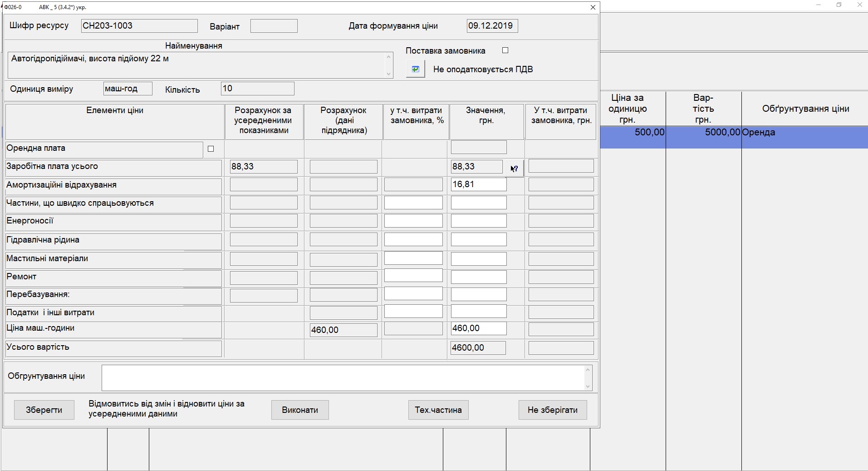This screenshot has height=471, width=868.
Task: Select the 500,00 cell in background table
Action: 633,137
